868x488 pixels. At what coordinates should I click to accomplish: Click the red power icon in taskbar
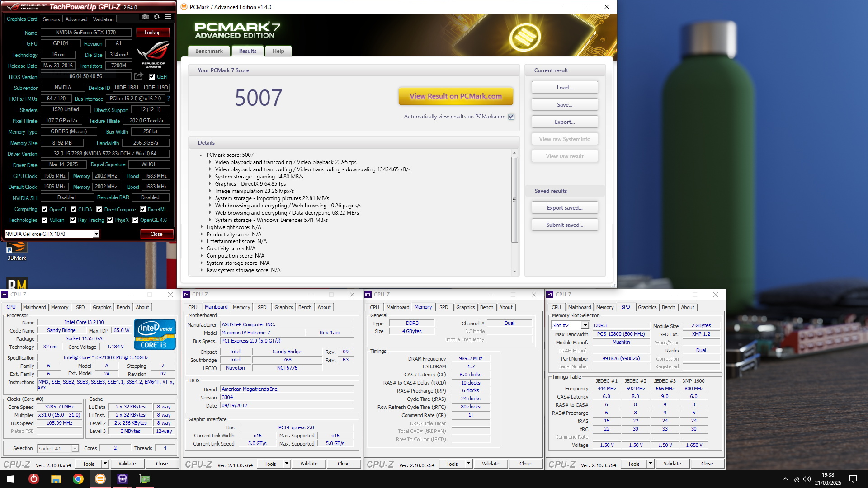coord(34,479)
